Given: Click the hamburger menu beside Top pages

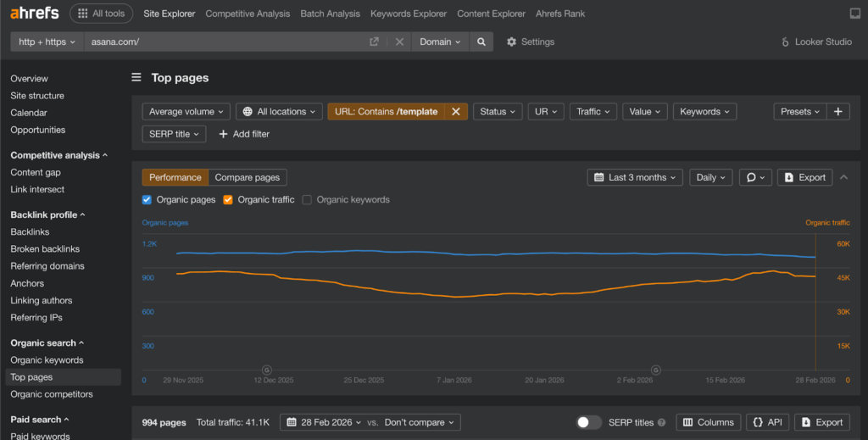Looking at the screenshot, I should pos(136,78).
